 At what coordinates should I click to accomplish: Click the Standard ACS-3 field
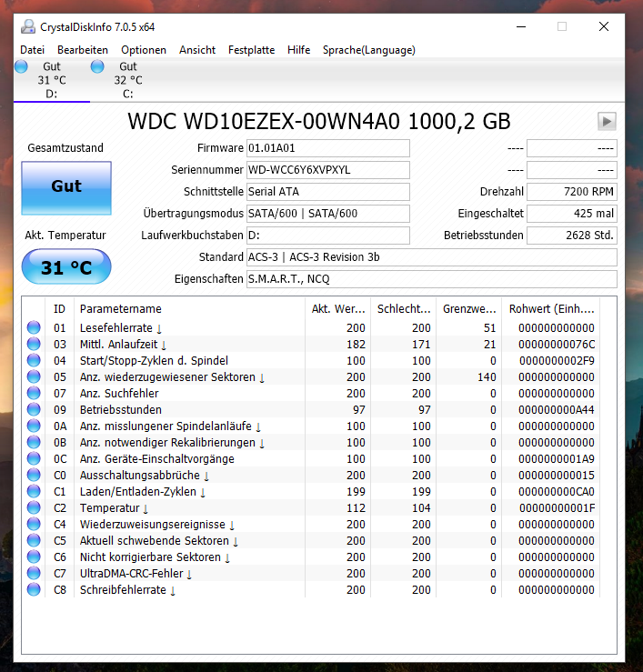(432, 257)
